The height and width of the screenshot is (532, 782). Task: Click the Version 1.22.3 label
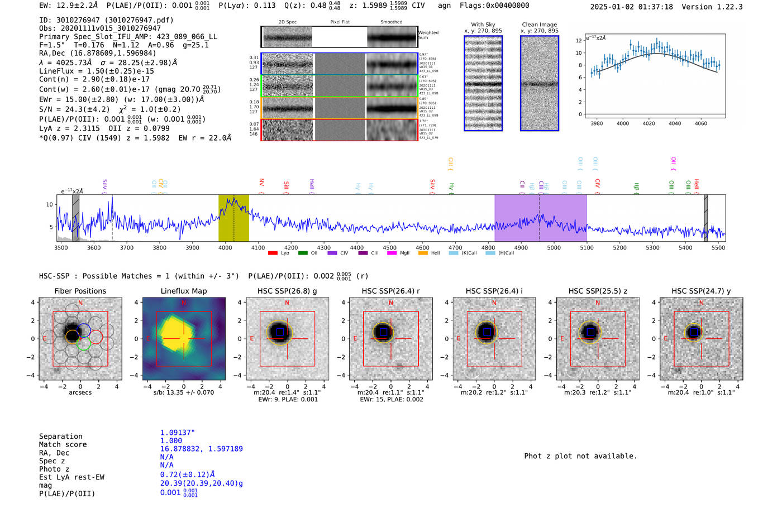coord(712,7)
